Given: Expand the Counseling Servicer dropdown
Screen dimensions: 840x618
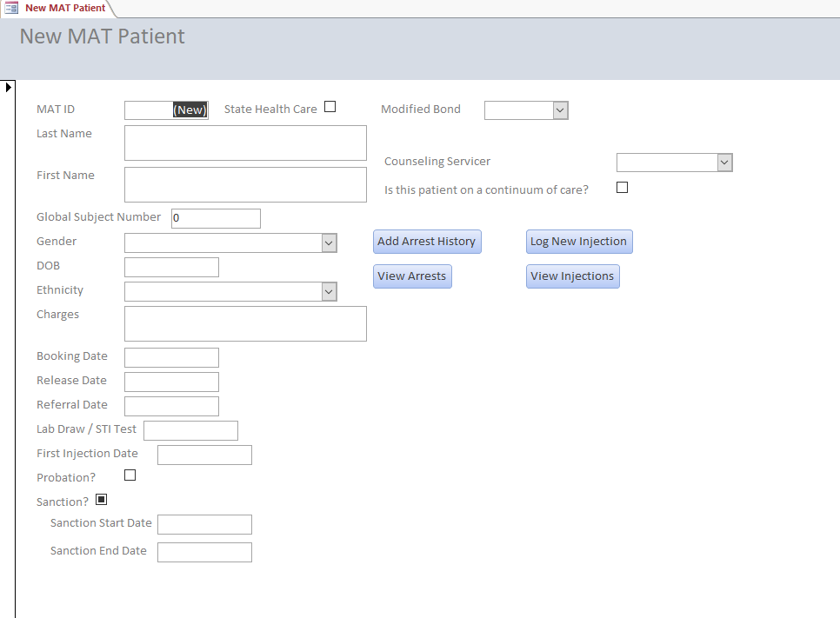Looking at the screenshot, I should click(724, 163).
